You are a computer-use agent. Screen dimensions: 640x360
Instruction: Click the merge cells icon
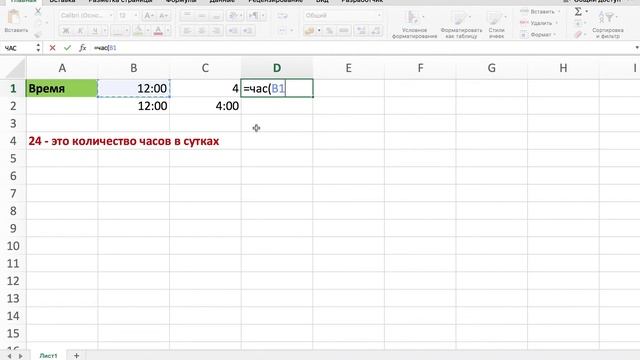point(282,31)
